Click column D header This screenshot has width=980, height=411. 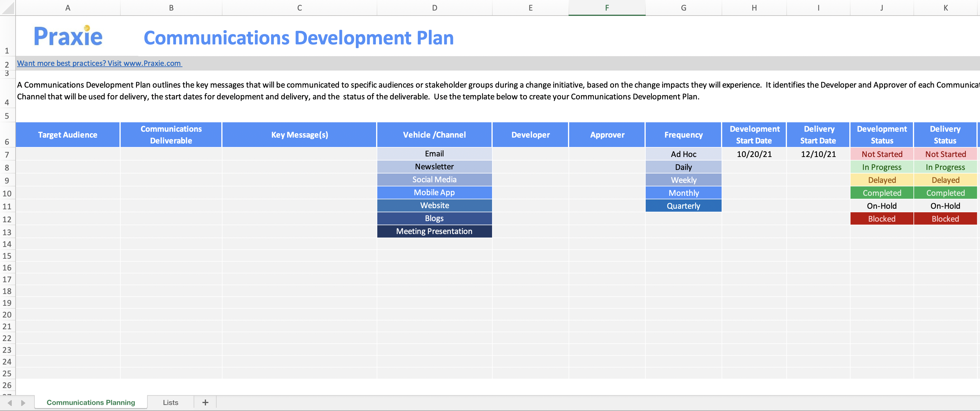(x=434, y=8)
